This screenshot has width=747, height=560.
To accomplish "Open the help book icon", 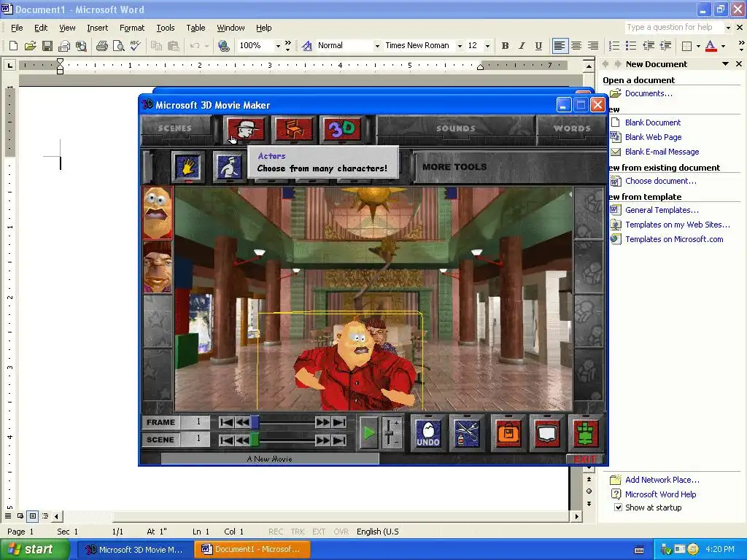I will (x=547, y=432).
